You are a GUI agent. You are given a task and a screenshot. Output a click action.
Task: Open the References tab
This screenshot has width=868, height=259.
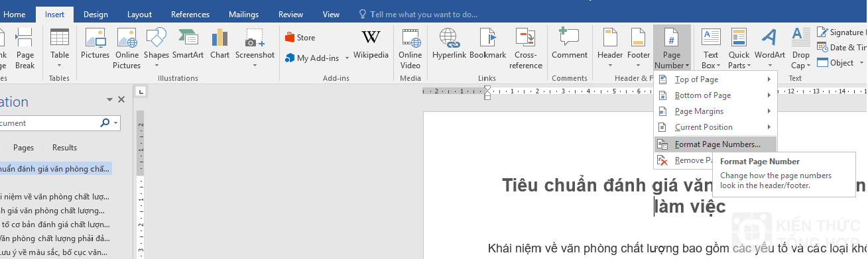(x=190, y=14)
